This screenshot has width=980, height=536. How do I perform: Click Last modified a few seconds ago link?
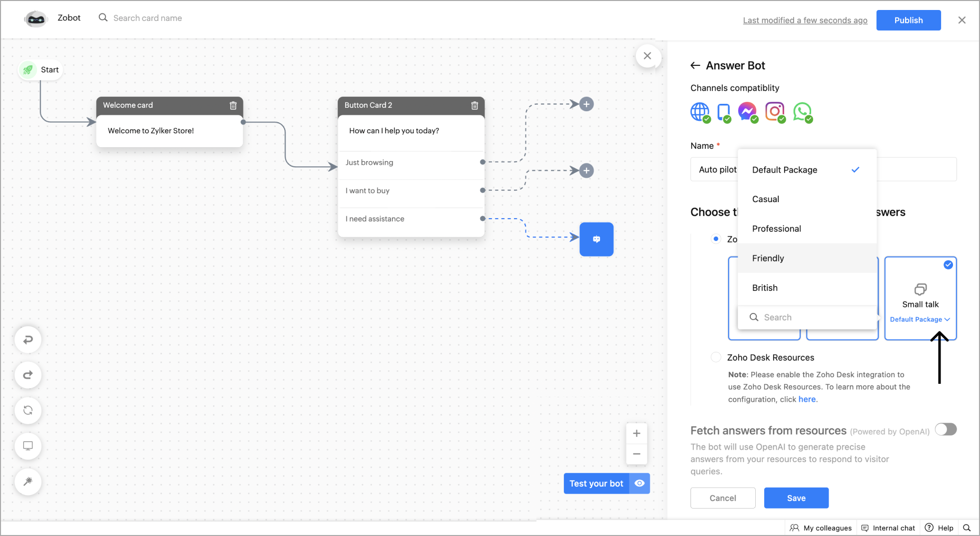[805, 20]
